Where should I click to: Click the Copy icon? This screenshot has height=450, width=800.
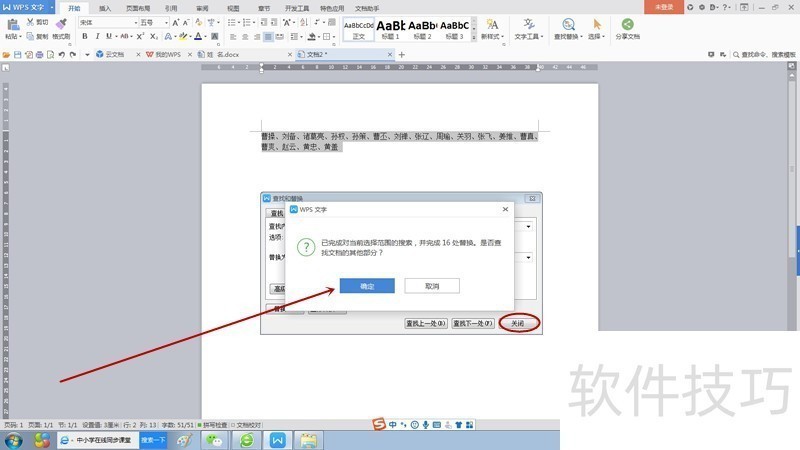tap(30, 36)
